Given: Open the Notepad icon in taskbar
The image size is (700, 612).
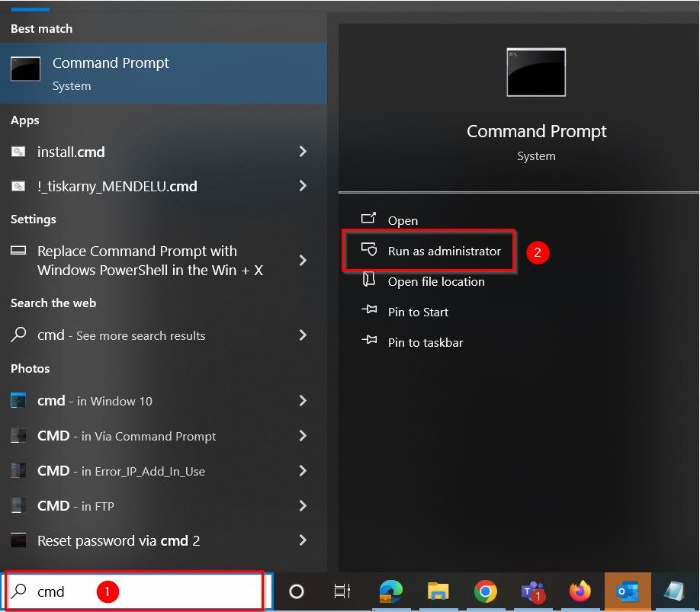Looking at the screenshot, I should [x=674, y=591].
